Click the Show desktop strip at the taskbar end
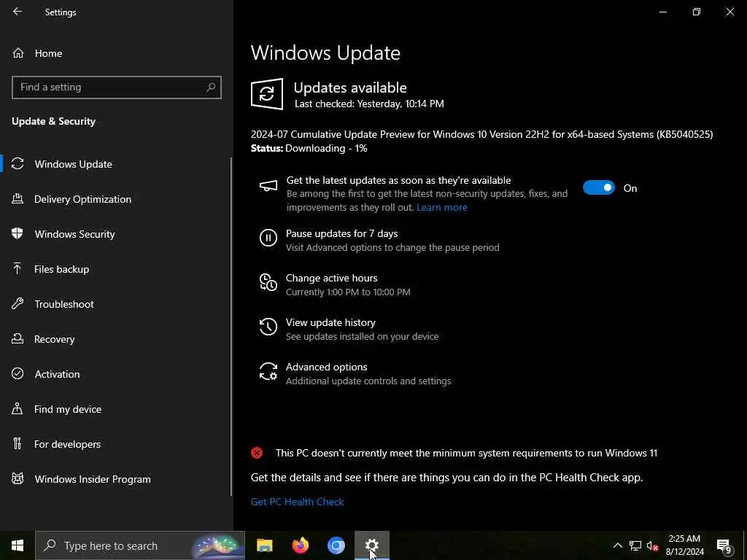The height and width of the screenshot is (560, 747). coord(745,545)
